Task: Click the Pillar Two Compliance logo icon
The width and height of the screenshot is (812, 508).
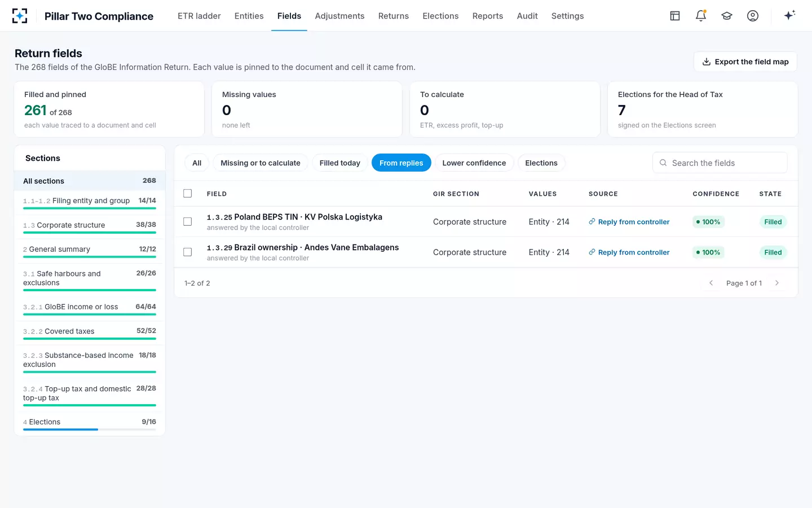Action: click(x=20, y=16)
